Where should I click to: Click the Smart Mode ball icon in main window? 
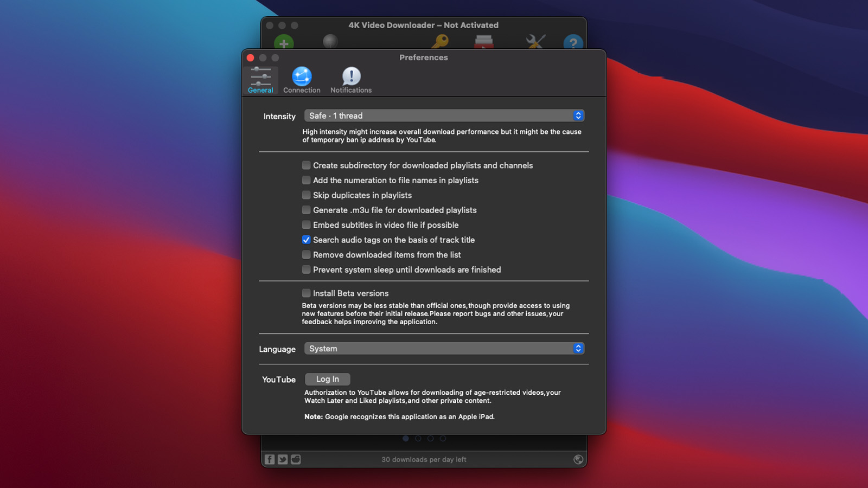[330, 41]
